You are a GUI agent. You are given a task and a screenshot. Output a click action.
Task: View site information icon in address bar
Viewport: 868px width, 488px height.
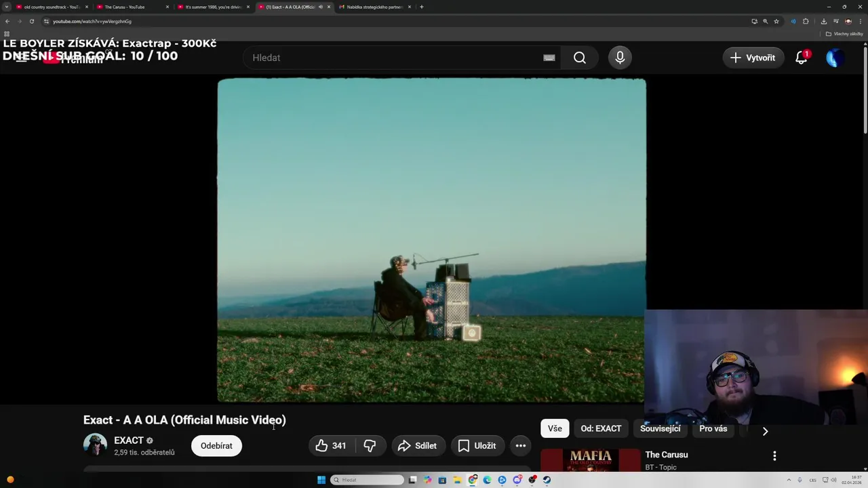coord(46,21)
